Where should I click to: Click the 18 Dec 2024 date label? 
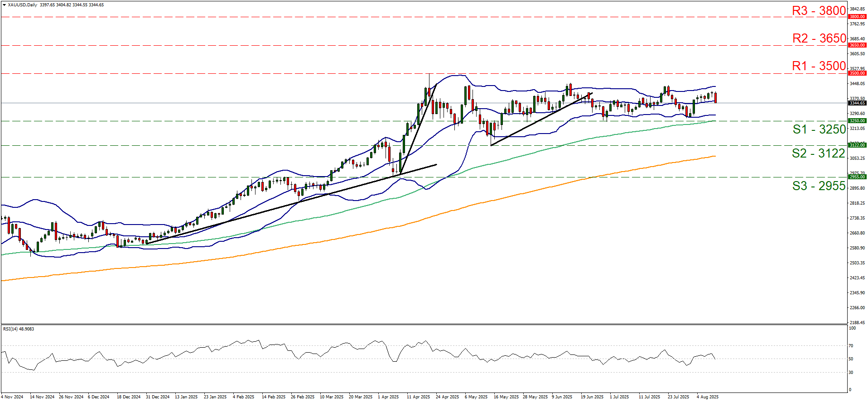coord(129,397)
